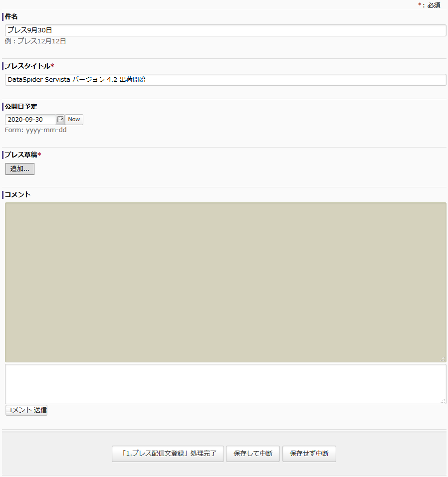The height and width of the screenshot is (477, 448).
Task: Click the comment textarea resize grip
Action: coord(443,401)
